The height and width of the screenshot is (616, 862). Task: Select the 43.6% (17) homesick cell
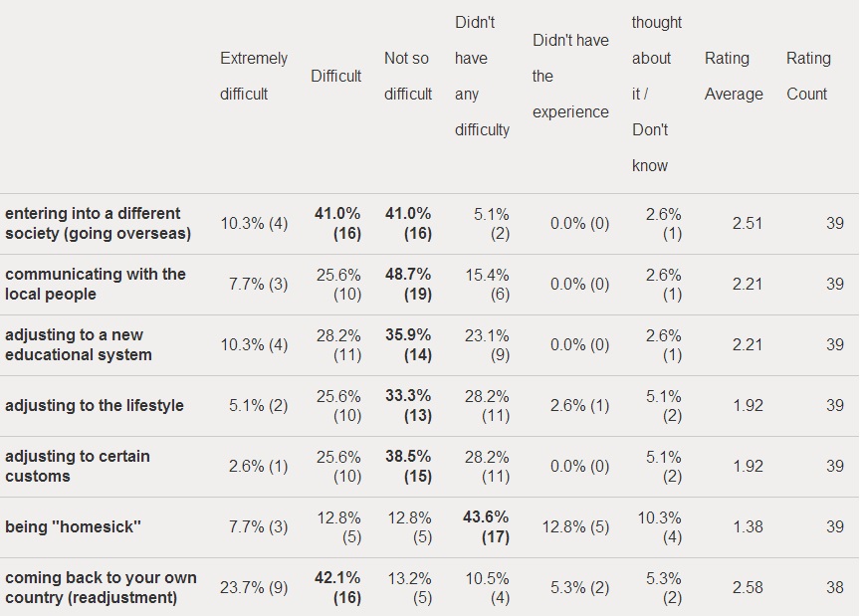pos(486,527)
